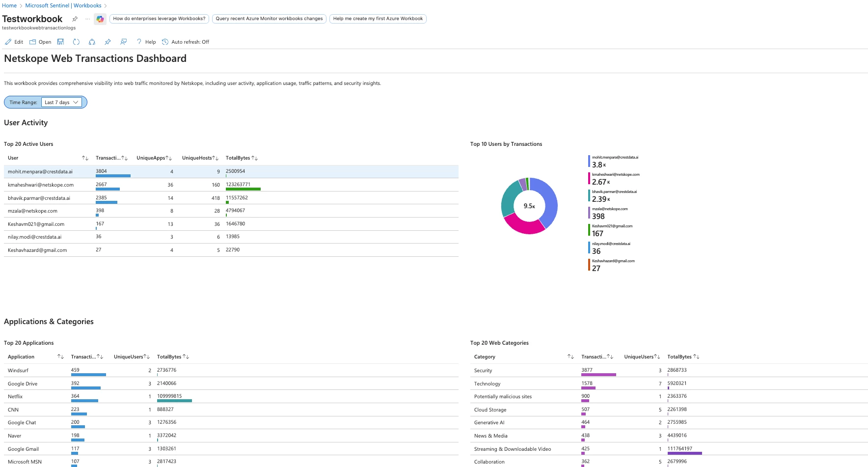
Task: Select row mohit.menpara@crestdata.ai in users table
Action: tap(231, 171)
